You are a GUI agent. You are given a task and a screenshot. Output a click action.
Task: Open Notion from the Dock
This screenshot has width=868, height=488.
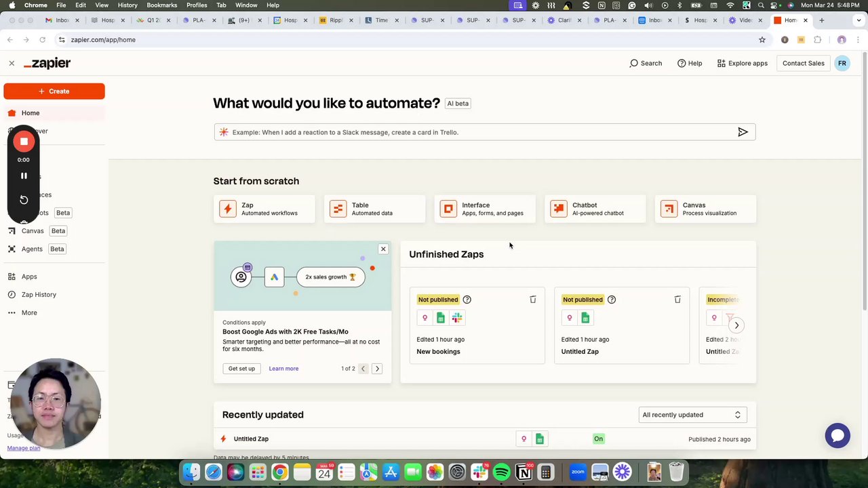point(524,472)
